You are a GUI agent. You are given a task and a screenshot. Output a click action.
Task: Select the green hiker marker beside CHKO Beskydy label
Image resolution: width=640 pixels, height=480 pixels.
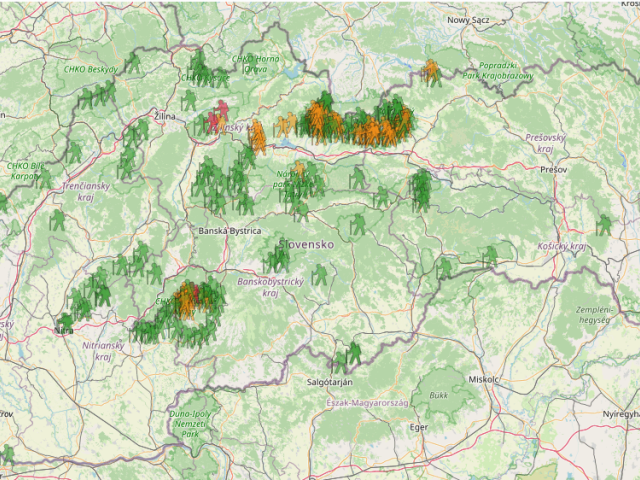[133, 62]
